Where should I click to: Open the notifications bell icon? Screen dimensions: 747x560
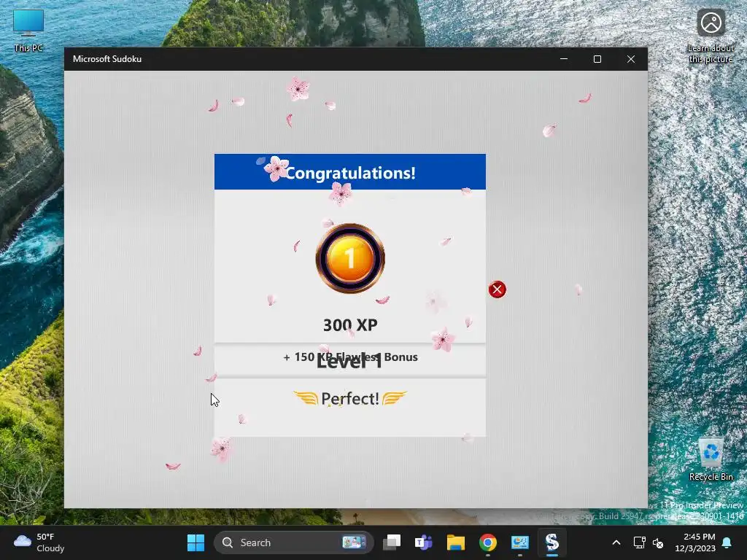click(727, 542)
